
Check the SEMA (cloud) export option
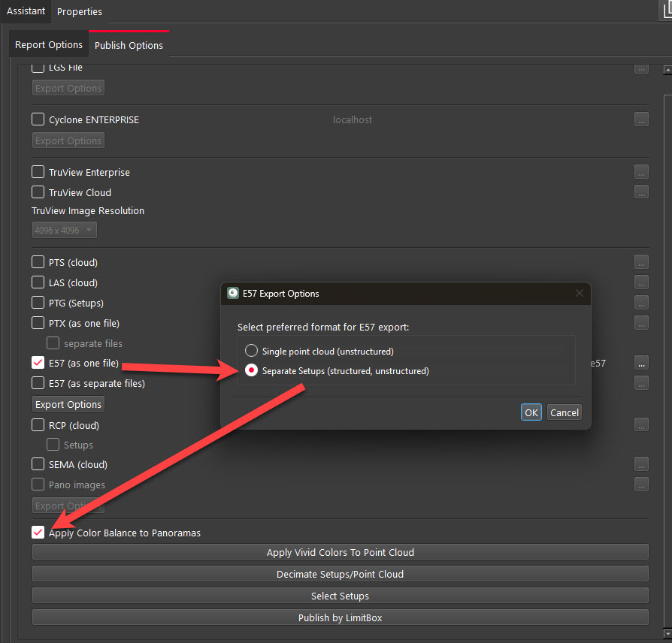(37, 463)
